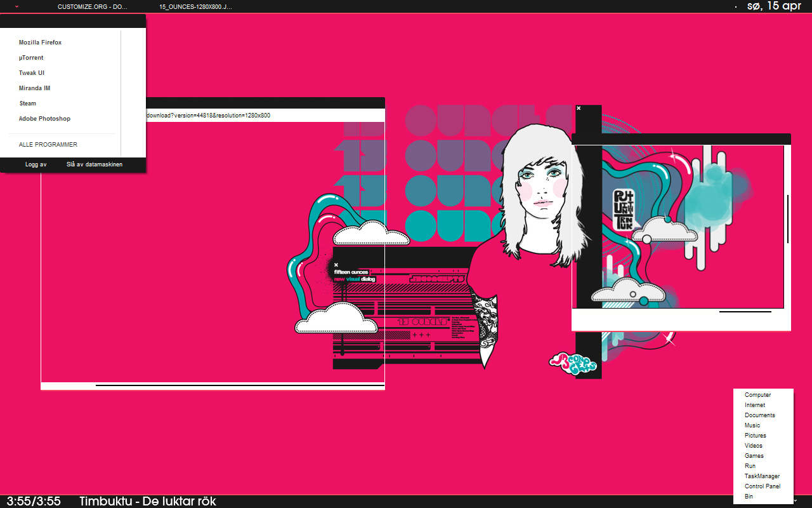Open Miranda IM from start menu
Viewport: 812px width, 508px height.
tap(34, 88)
